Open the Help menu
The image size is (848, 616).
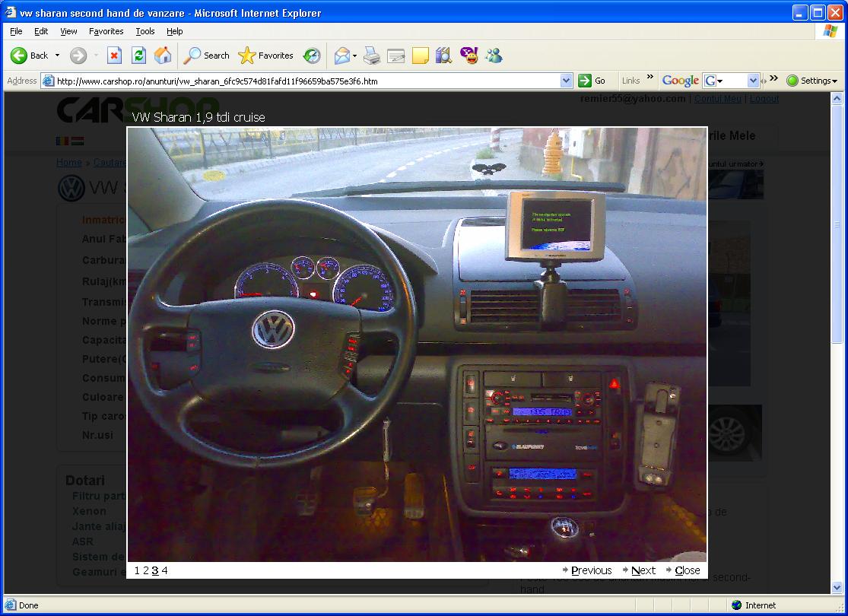coord(175,31)
